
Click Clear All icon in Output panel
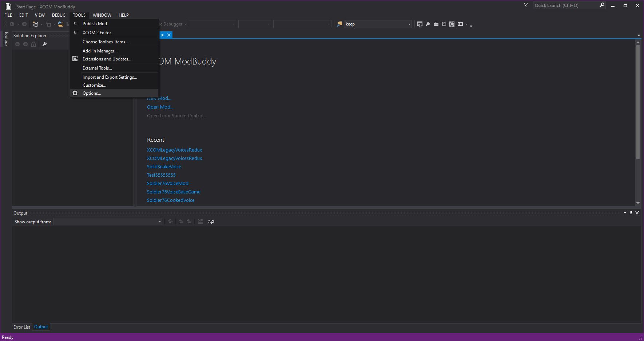[x=200, y=222]
